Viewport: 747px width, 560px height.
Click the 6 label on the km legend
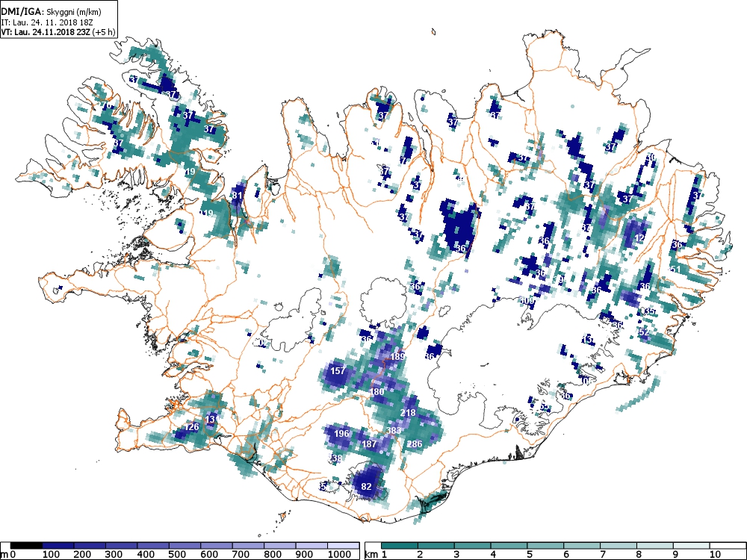tap(565, 555)
